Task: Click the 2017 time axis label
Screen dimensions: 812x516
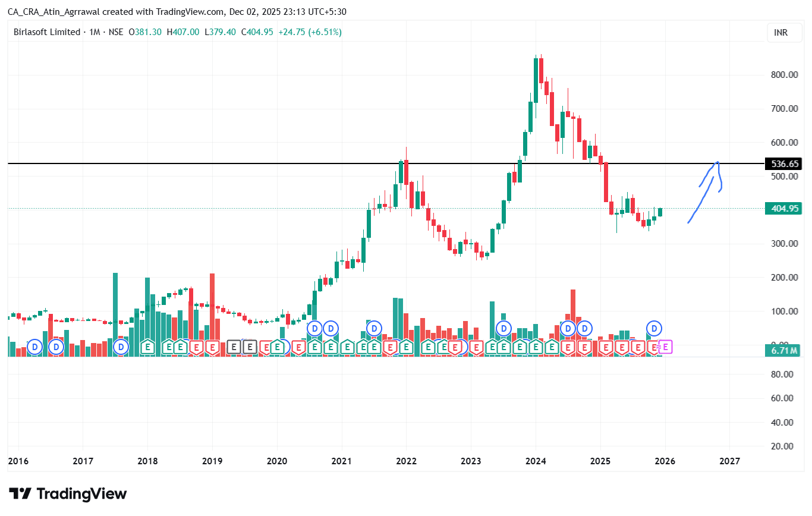Action: click(83, 461)
